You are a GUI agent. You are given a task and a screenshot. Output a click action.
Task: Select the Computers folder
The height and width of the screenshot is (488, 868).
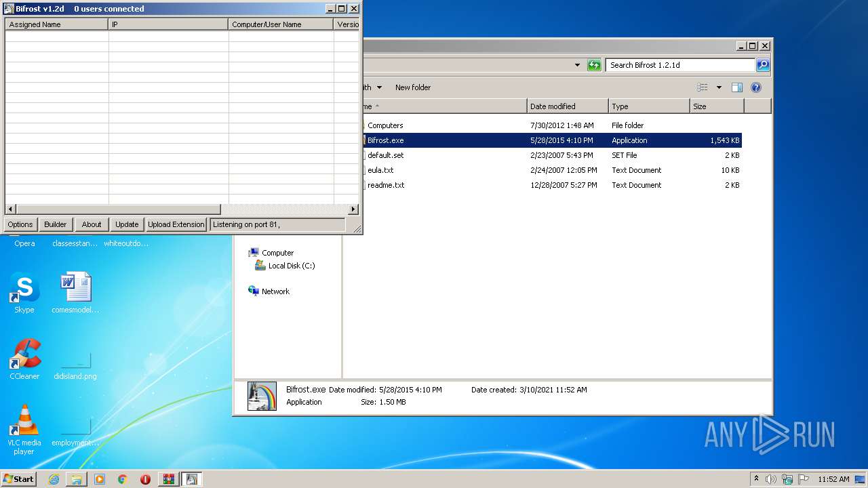tap(385, 125)
